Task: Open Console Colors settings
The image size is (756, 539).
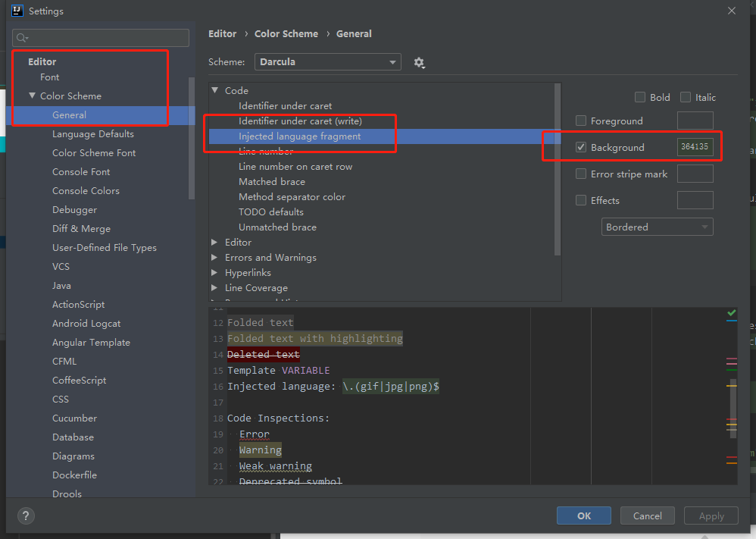Action: coord(86,190)
